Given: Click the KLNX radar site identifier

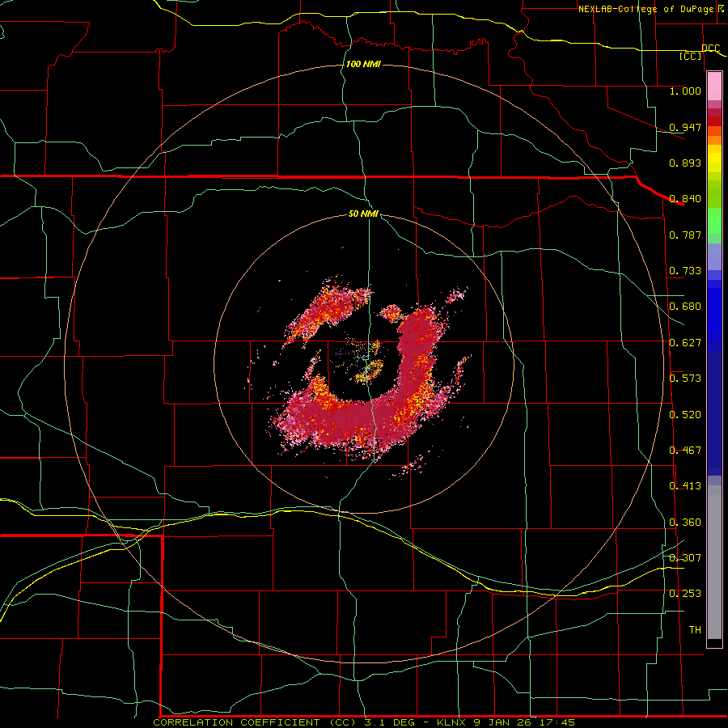Looking at the screenshot, I should pos(452,722).
